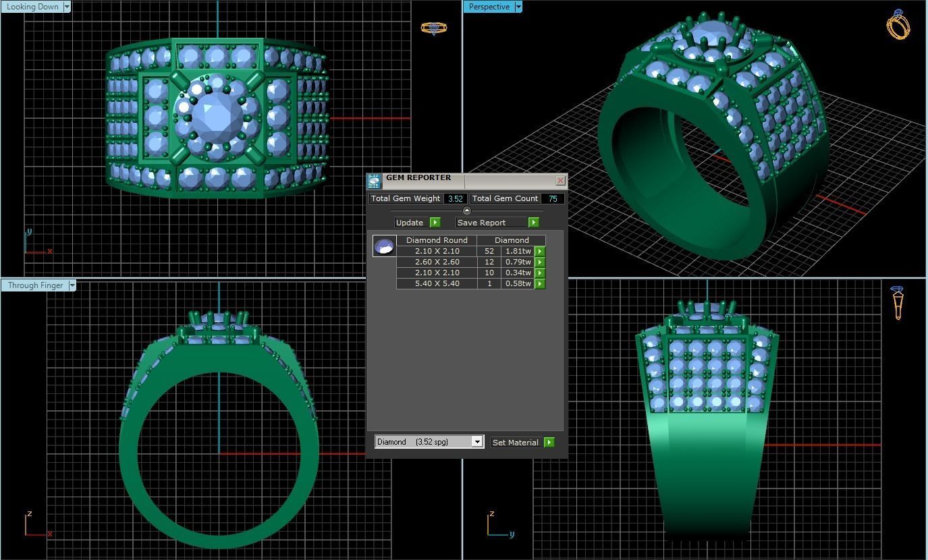Click green arrow next to Update

click(x=435, y=223)
